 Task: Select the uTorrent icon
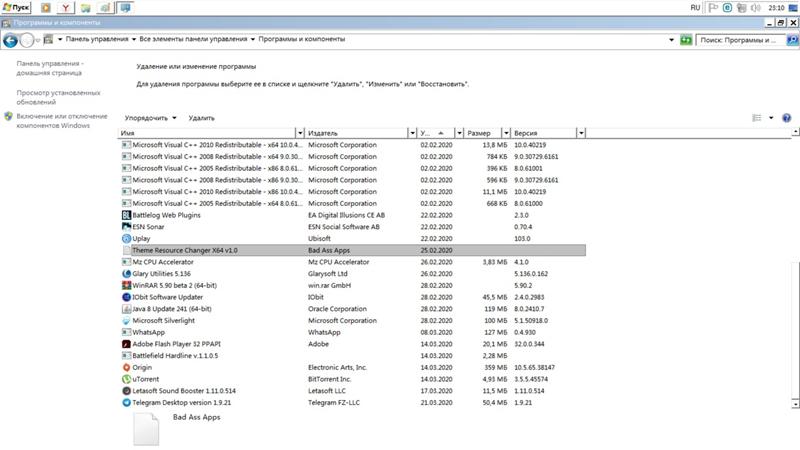click(127, 380)
